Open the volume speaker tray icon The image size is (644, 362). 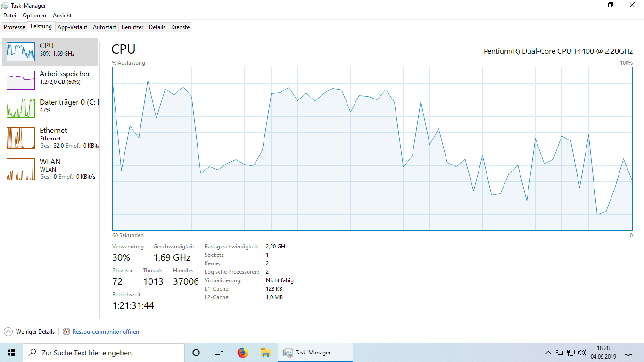(582, 353)
